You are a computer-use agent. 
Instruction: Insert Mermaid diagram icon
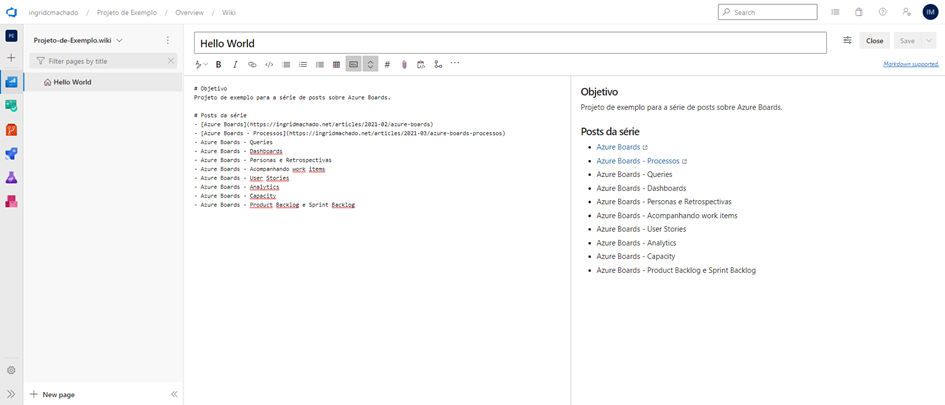point(438,64)
